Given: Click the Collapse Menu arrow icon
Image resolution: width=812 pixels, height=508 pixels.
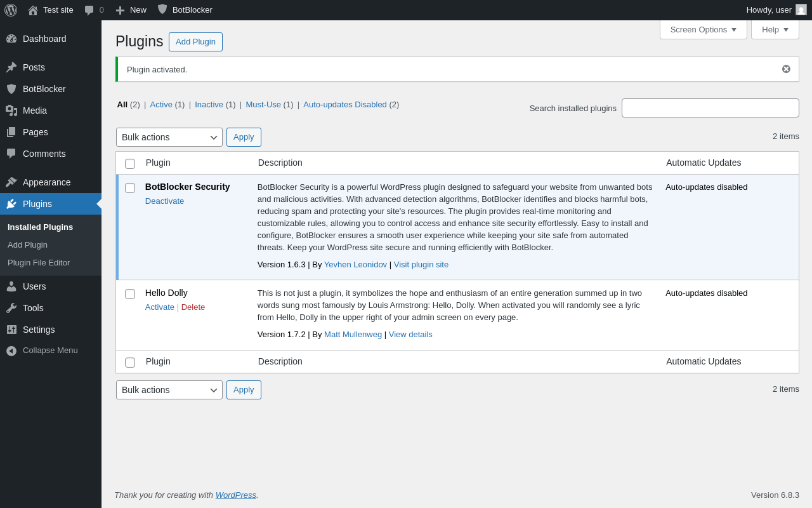Looking at the screenshot, I should pyautogui.click(x=11, y=351).
